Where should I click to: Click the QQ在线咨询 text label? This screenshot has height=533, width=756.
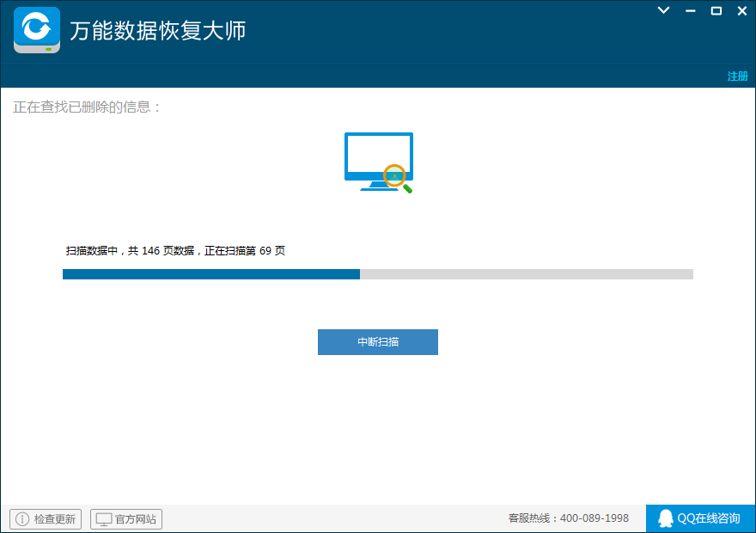(708, 518)
